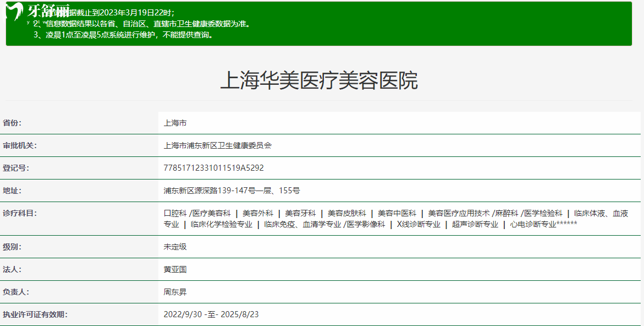Click the X线诊断专业 entry
Viewport: 644px width, 326px height.
pos(419,225)
